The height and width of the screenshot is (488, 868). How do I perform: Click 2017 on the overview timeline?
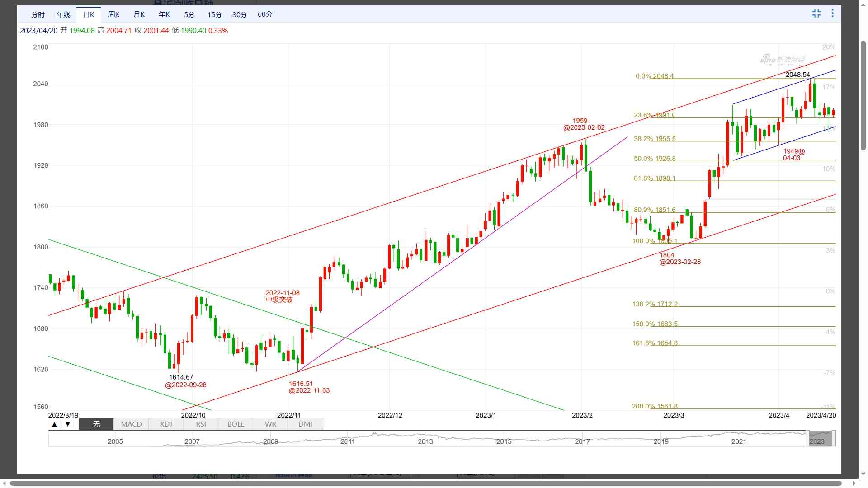tap(582, 441)
